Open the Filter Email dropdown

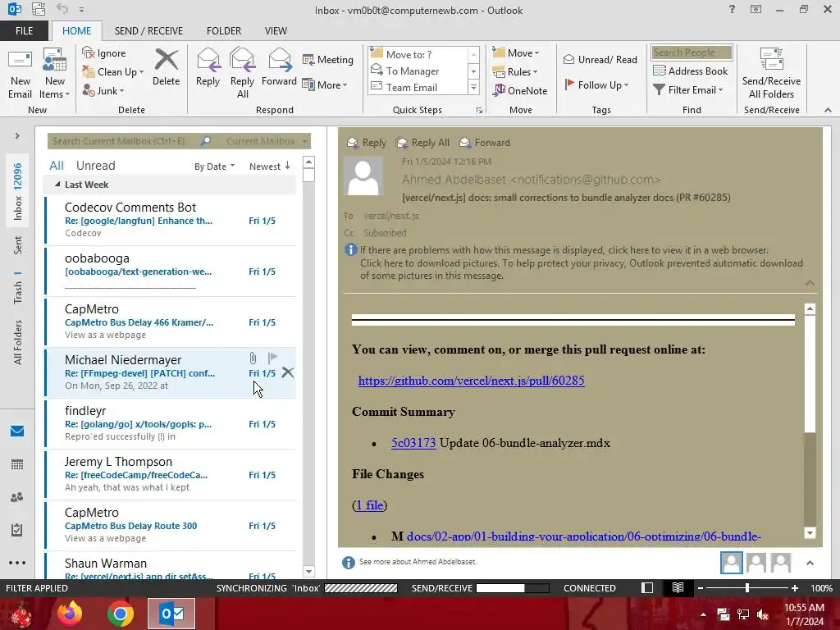click(688, 90)
